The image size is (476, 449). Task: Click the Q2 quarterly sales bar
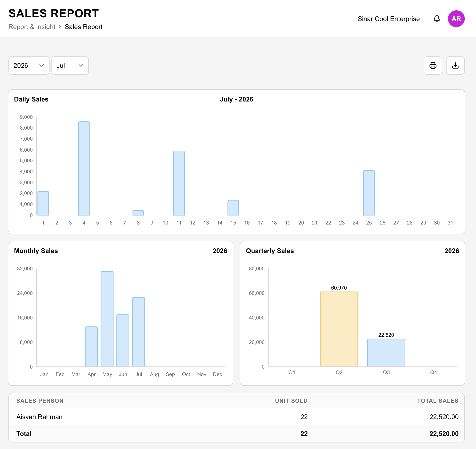339,329
